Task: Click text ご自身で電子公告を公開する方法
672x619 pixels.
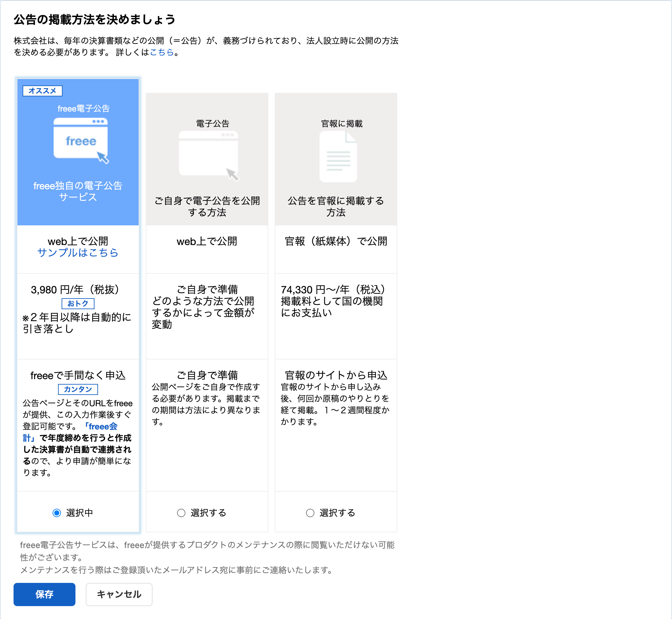Action: click(x=207, y=206)
